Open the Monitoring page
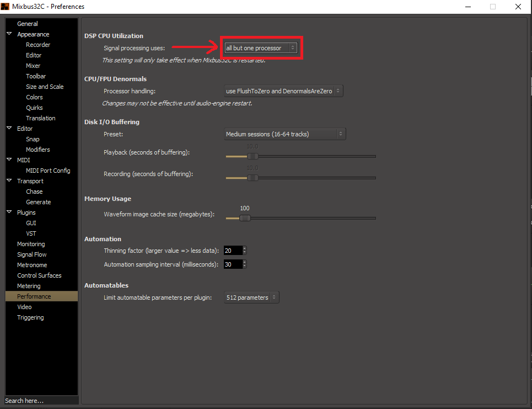The image size is (532, 409). point(31,244)
